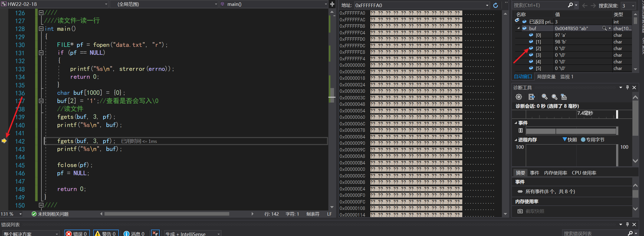Image resolution: width=644 pixels, height=236 pixels.
Task: Click the green no-issues check icon
Action: coord(34,214)
